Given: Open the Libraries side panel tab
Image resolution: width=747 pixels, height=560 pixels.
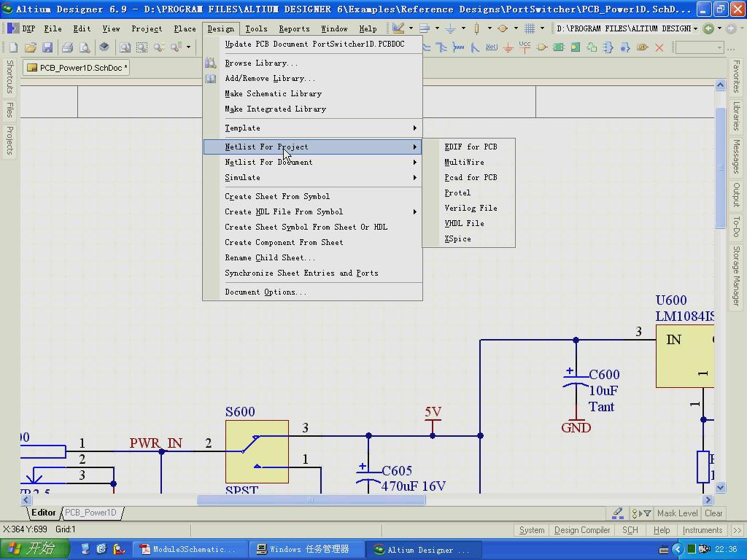Looking at the screenshot, I should [737, 116].
